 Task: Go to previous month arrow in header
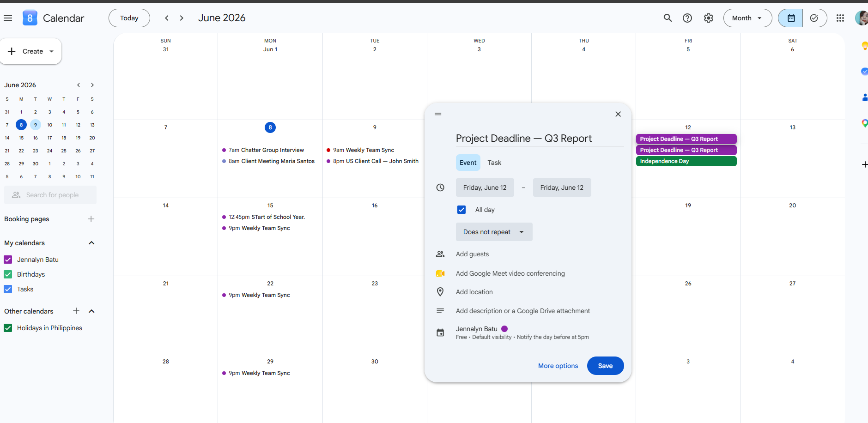(167, 18)
